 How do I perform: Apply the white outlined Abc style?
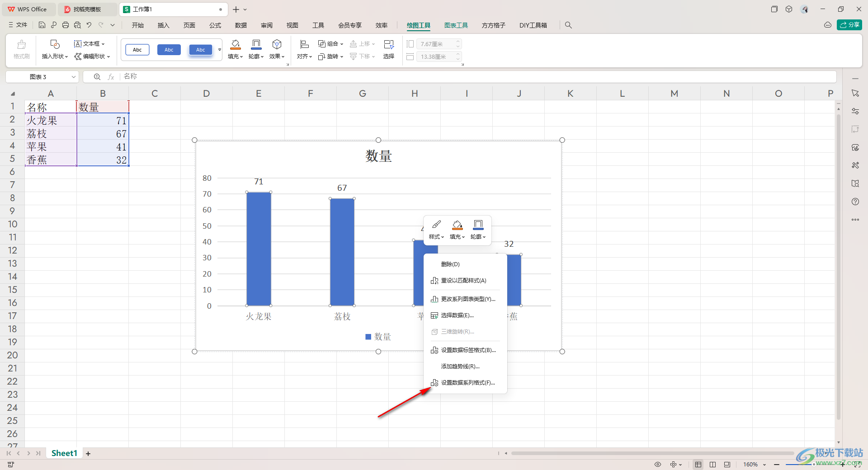coord(137,50)
